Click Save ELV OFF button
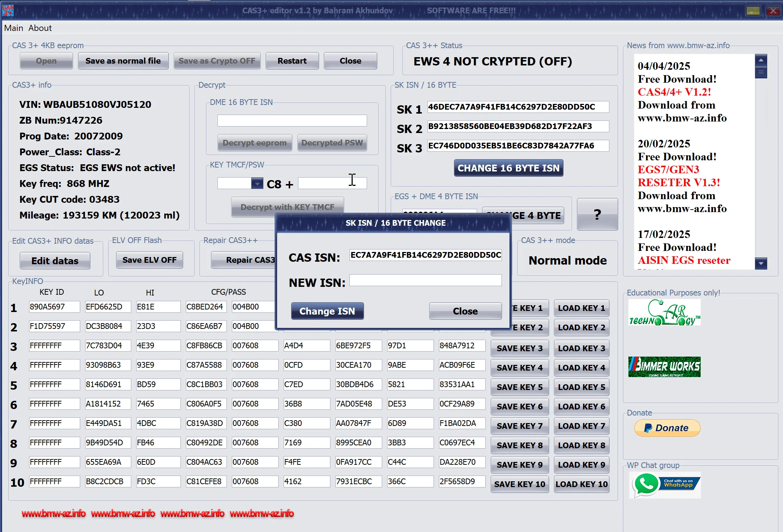783x532 pixels. tap(150, 260)
